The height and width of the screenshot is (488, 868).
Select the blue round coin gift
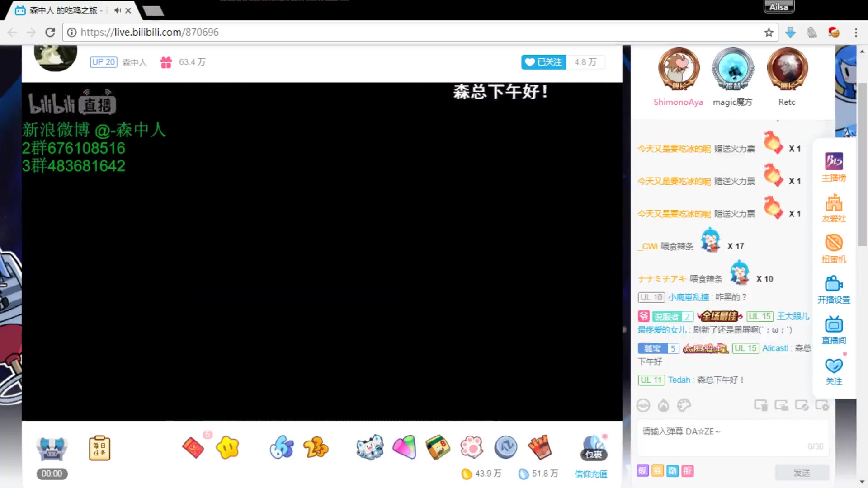pos(505,447)
